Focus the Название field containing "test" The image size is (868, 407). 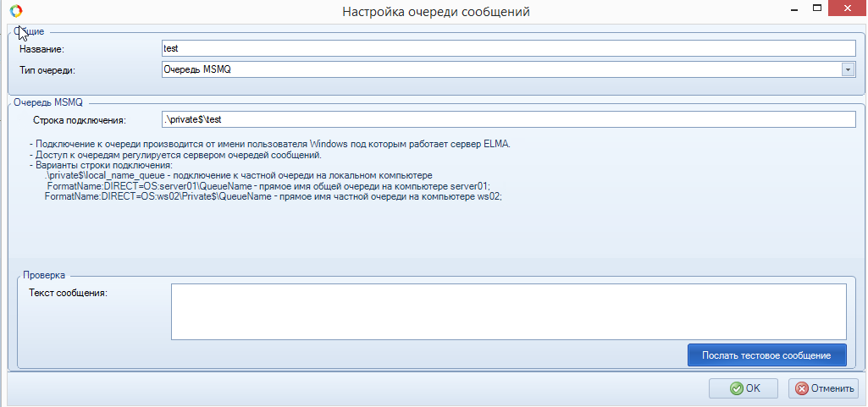click(x=508, y=48)
